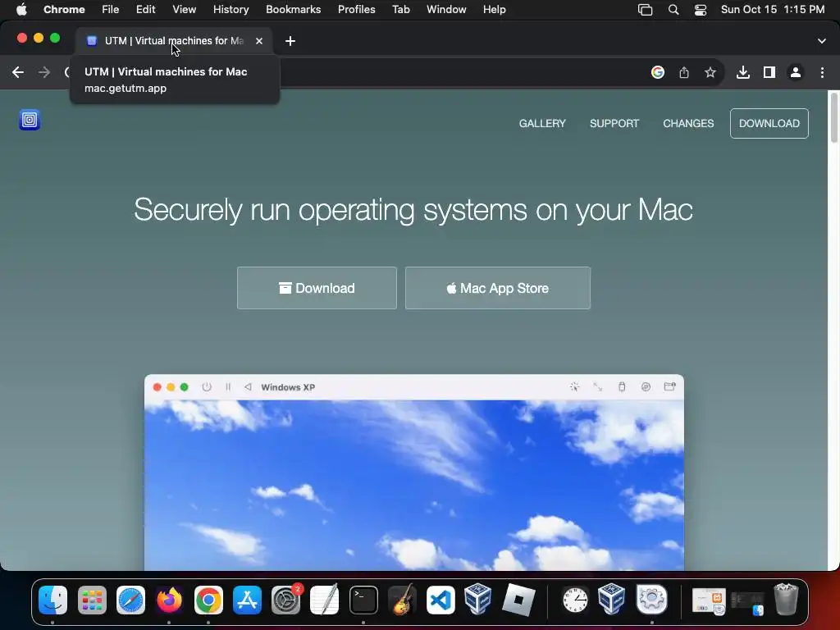Viewport: 840px width, 630px height.
Task: Launch GarageBand from the dock
Action: [402, 600]
